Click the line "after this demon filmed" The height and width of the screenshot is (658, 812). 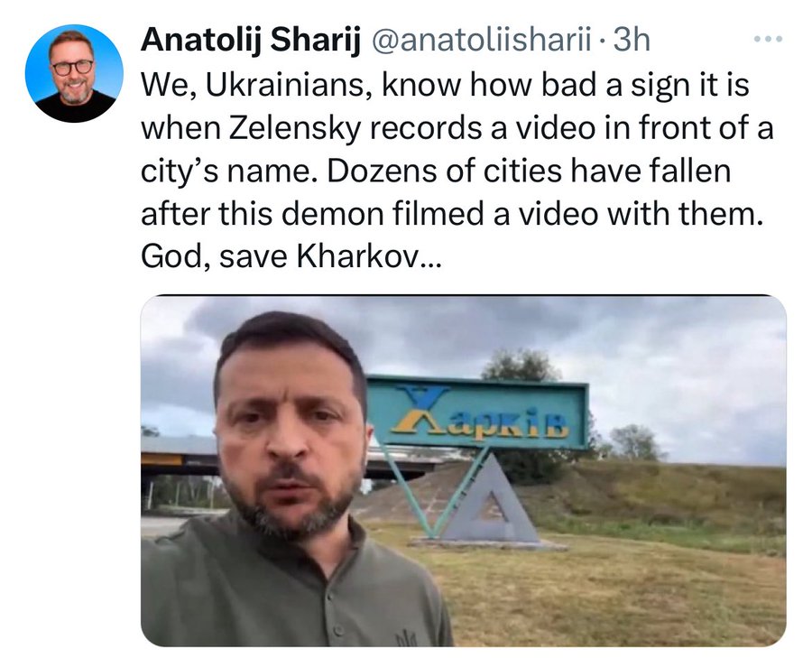[x=452, y=213]
